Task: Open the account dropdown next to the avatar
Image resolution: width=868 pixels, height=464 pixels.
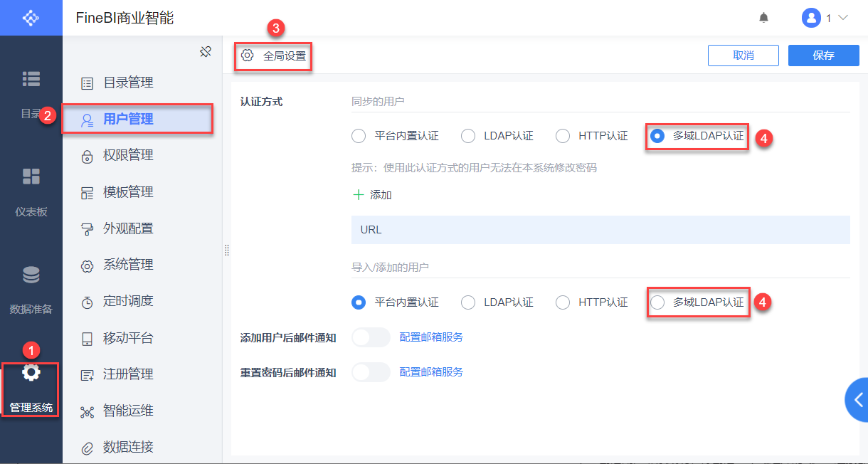Action: (843, 17)
